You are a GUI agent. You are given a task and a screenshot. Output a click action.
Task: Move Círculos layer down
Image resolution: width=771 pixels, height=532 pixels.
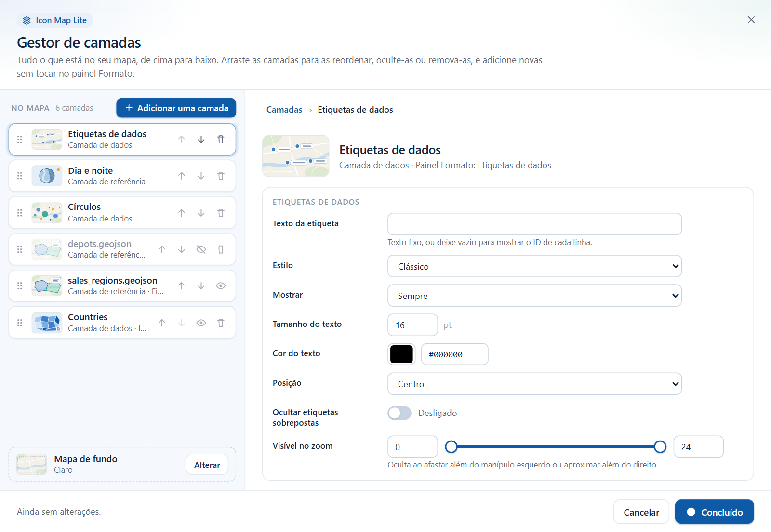click(x=201, y=213)
